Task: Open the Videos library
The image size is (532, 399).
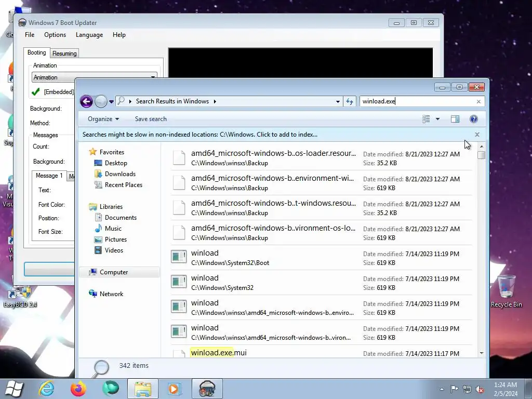Action: click(114, 250)
